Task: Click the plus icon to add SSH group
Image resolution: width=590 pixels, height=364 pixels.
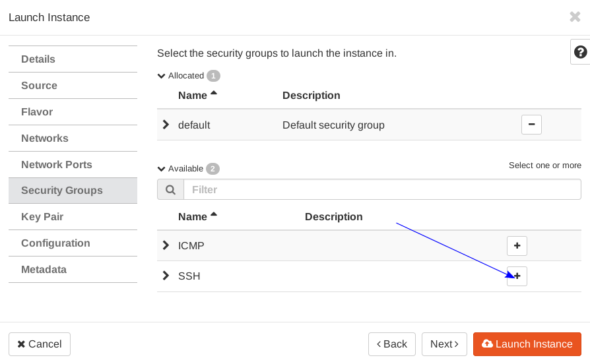Action: [x=517, y=276]
